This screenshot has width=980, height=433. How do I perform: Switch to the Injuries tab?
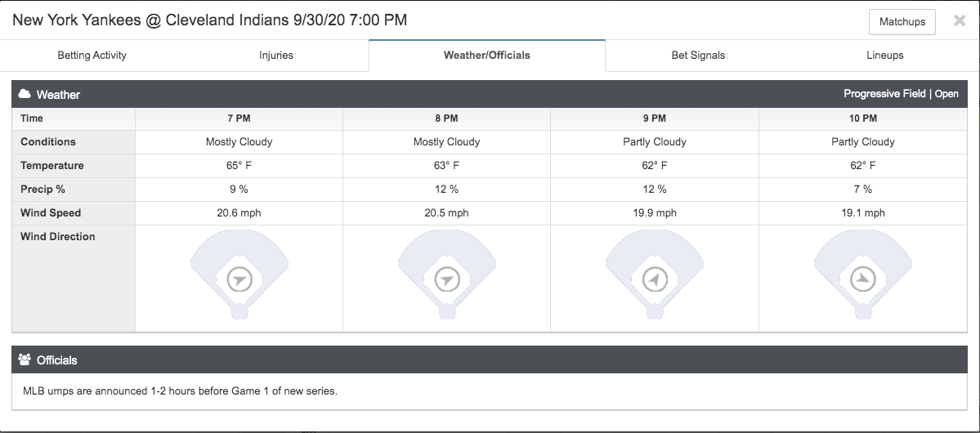[x=276, y=55]
